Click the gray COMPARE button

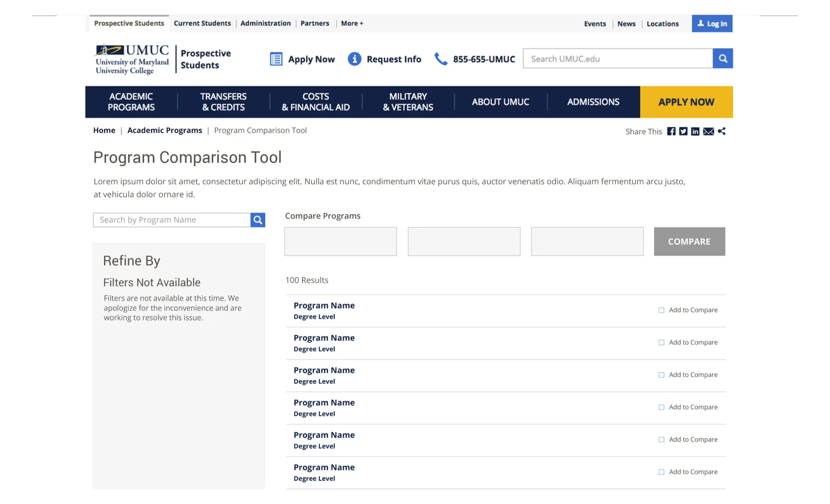tap(689, 242)
